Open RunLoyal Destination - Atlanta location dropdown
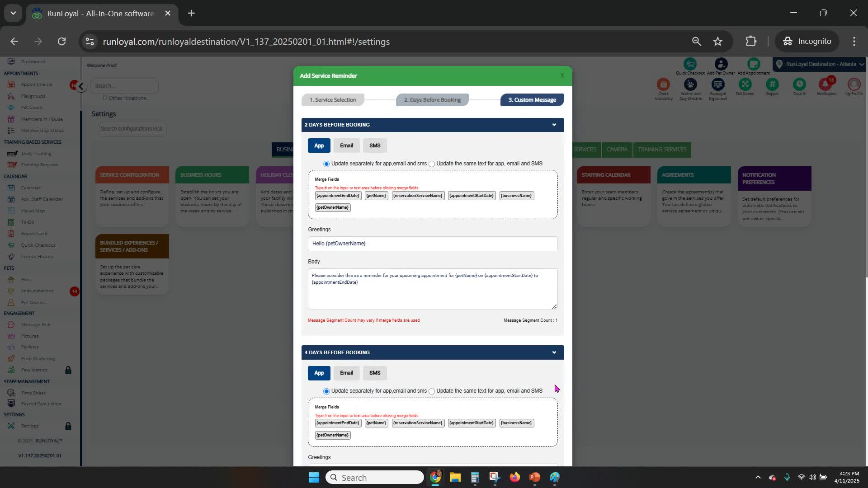868x488 pixels. click(x=821, y=64)
